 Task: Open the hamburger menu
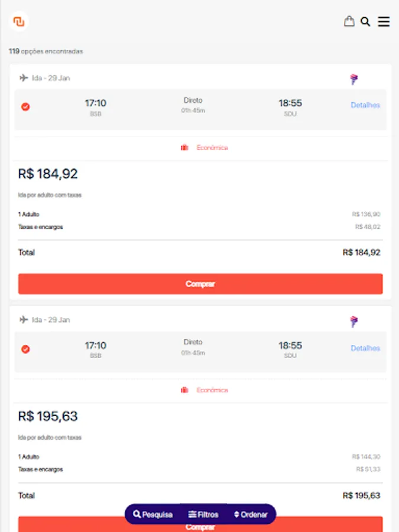pyautogui.click(x=384, y=22)
